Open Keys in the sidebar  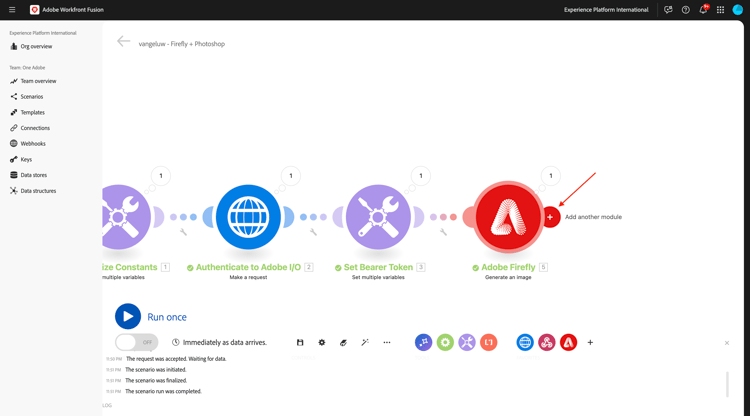pyautogui.click(x=21, y=159)
